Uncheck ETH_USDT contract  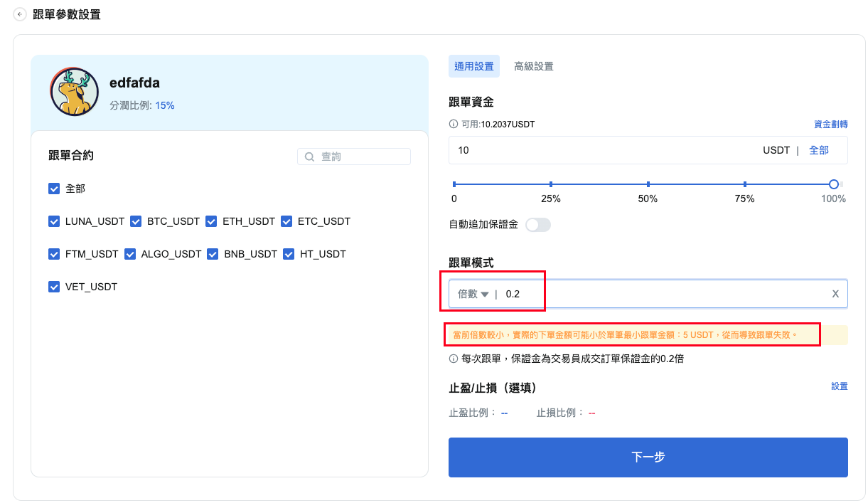[x=211, y=221]
